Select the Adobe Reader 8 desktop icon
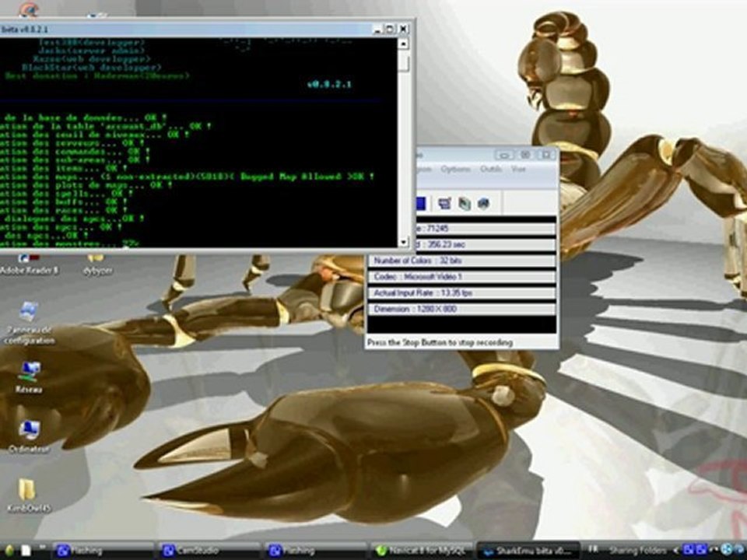 click(x=29, y=265)
